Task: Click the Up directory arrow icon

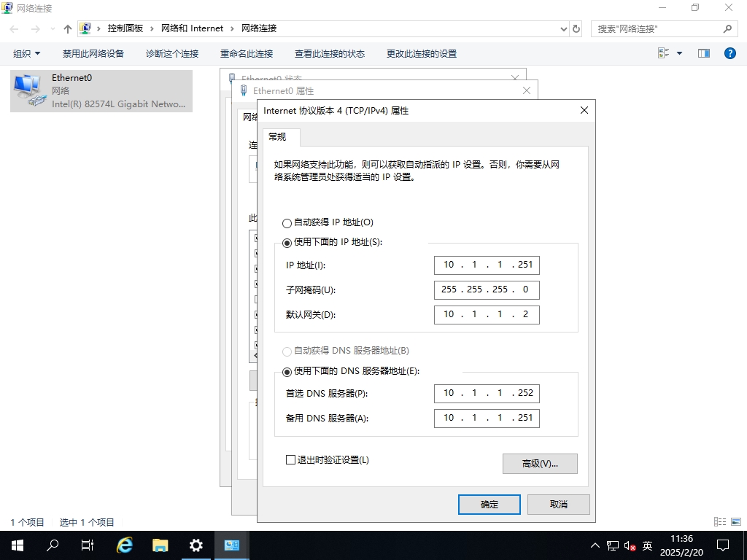Action: point(68,28)
